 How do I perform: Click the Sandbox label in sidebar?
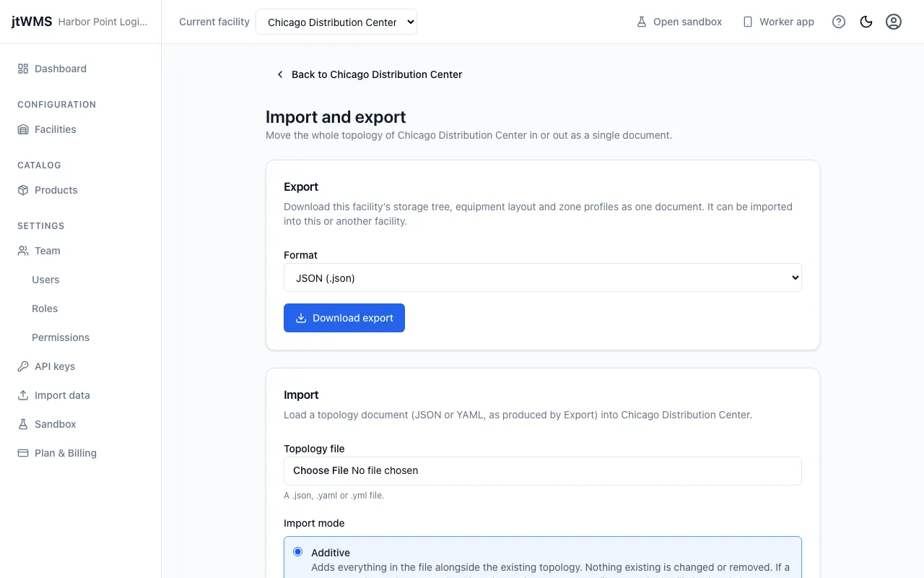click(x=56, y=424)
